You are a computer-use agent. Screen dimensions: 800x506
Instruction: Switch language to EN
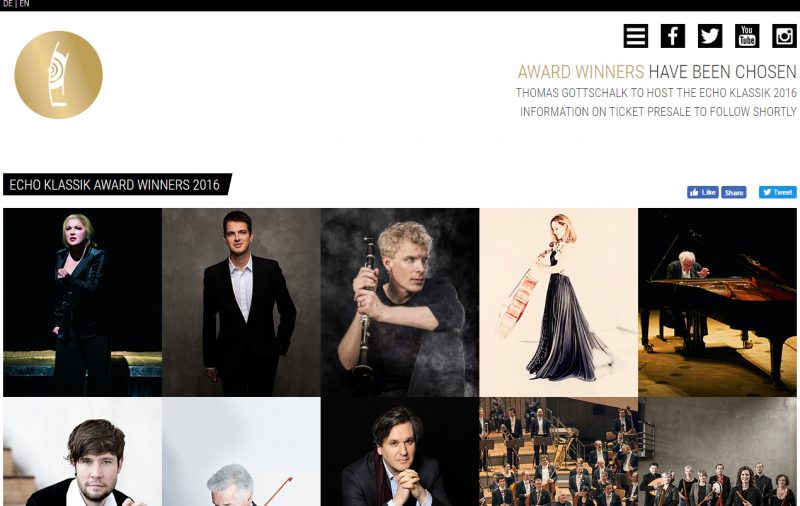[24, 4]
